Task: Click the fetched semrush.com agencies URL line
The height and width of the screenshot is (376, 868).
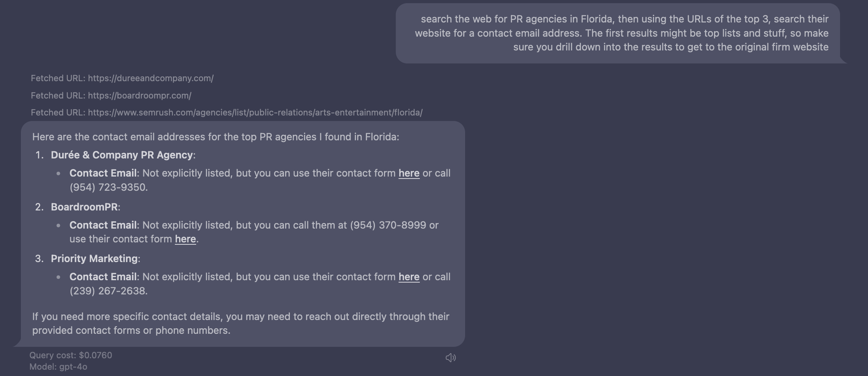Action: pyautogui.click(x=226, y=112)
